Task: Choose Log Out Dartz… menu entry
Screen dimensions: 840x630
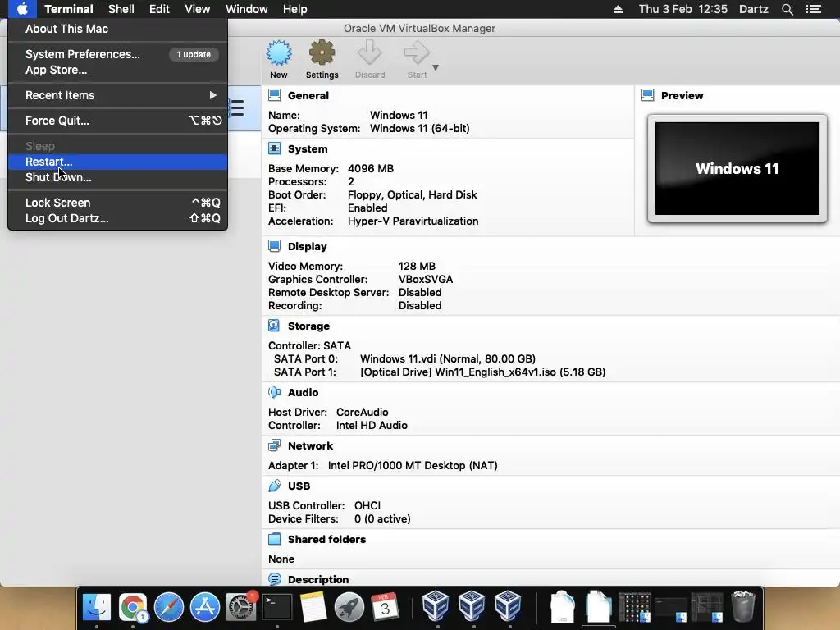Action: (x=118, y=218)
